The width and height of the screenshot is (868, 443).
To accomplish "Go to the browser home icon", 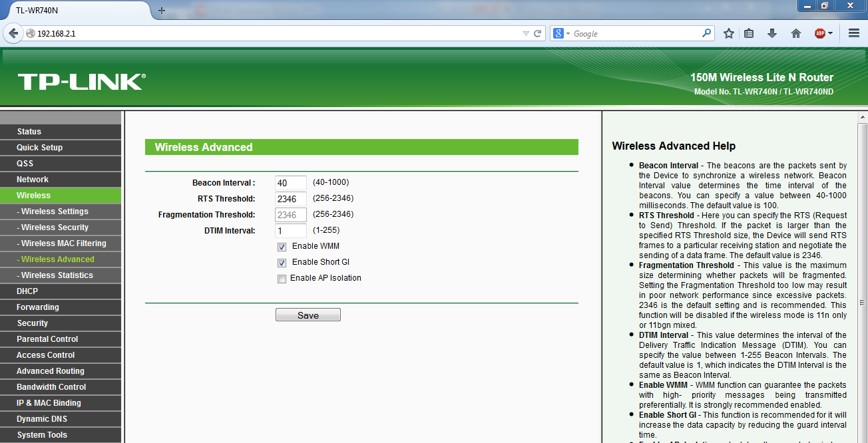I will point(796,33).
